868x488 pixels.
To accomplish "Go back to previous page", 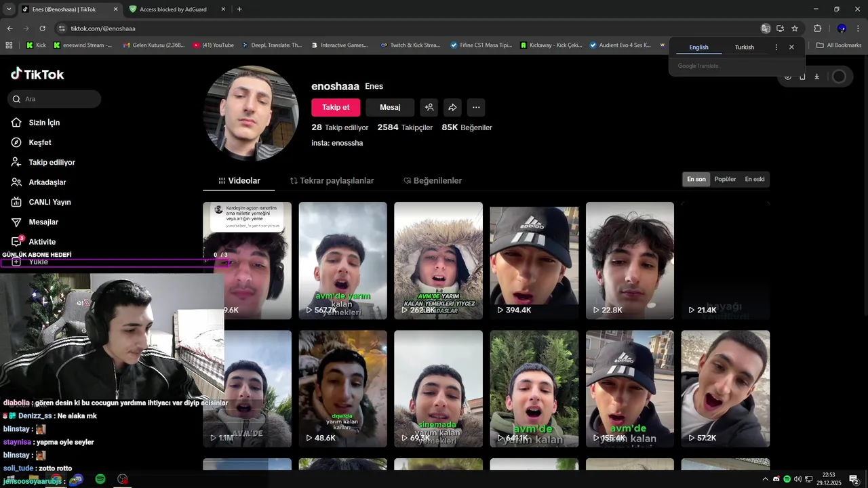I will point(9,28).
